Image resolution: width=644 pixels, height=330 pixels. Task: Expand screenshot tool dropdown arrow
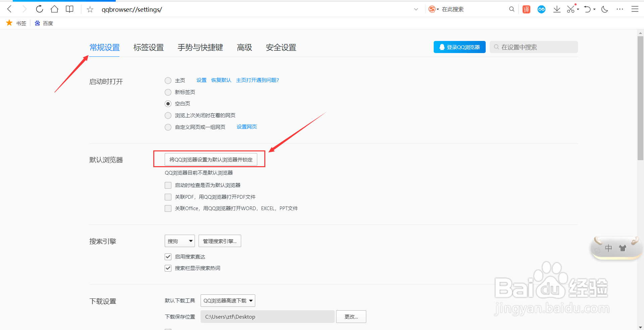coord(578,9)
